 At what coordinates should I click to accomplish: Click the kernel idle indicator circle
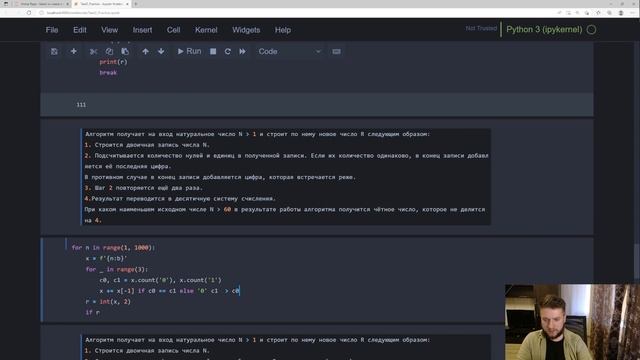tap(591, 29)
